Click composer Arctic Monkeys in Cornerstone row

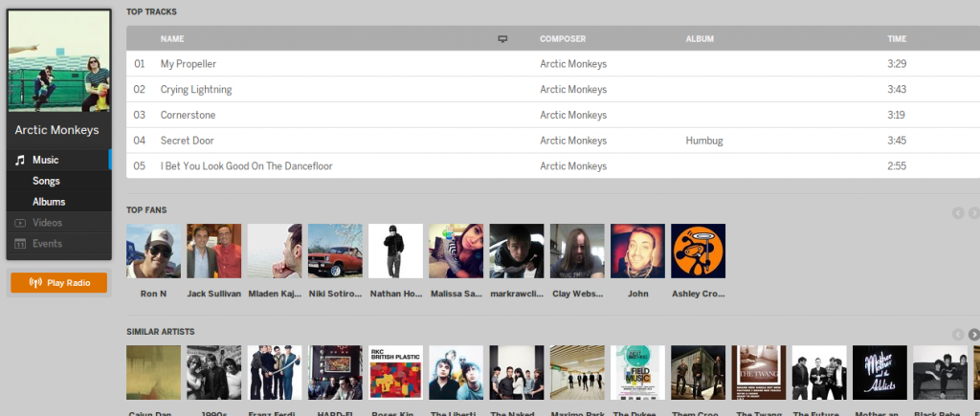click(x=573, y=115)
